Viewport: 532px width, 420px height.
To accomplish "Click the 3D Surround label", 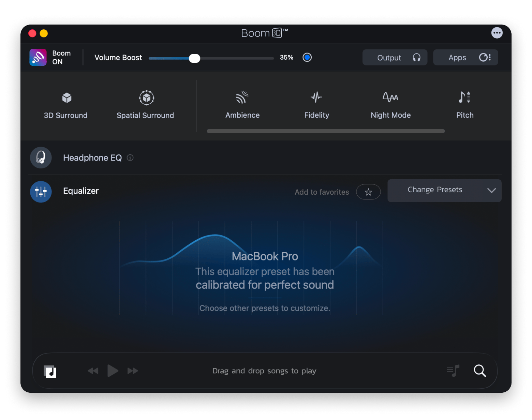I will click(65, 116).
